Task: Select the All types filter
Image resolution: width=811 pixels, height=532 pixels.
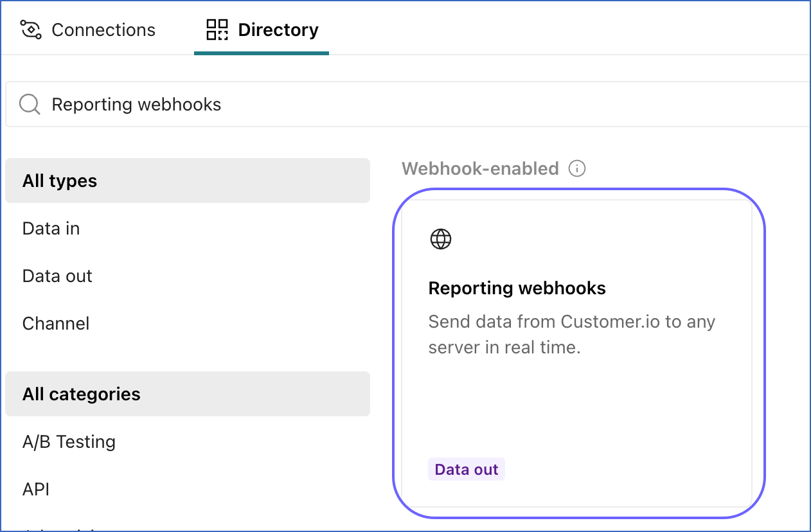Action: [188, 181]
